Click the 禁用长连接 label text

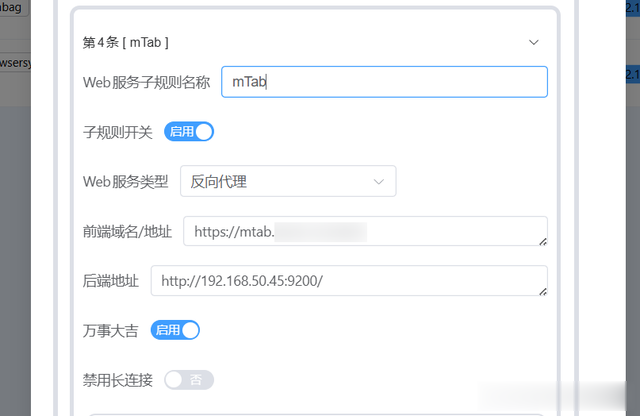pyautogui.click(x=118, y=380)
